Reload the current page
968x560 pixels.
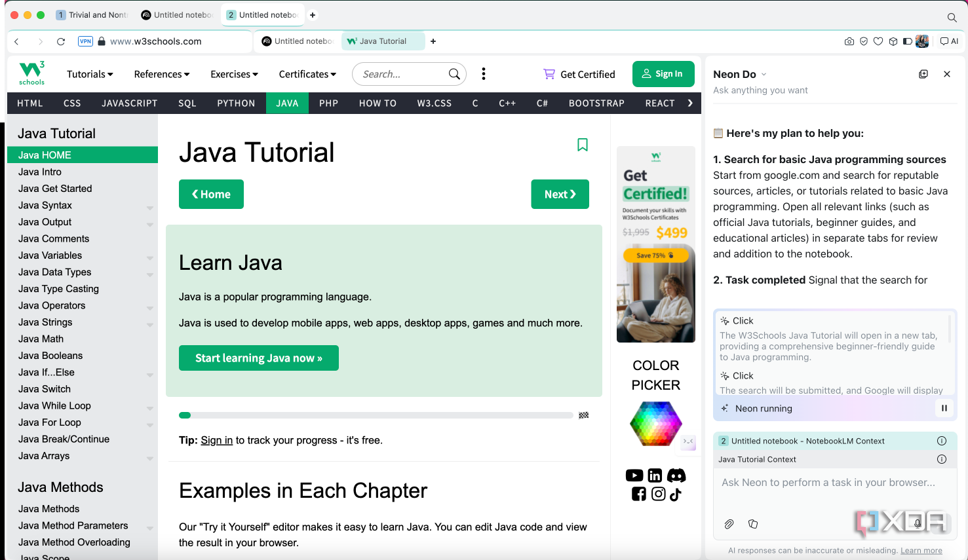(61, 41)
